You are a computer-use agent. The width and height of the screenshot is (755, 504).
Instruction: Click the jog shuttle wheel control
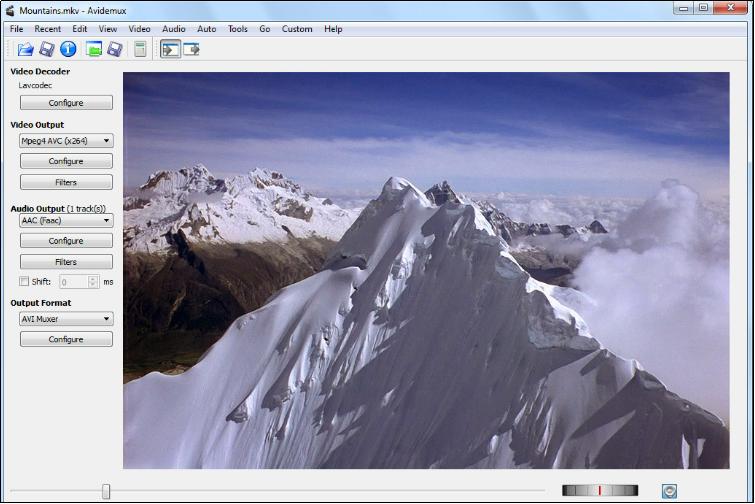(x=599, y=490)
